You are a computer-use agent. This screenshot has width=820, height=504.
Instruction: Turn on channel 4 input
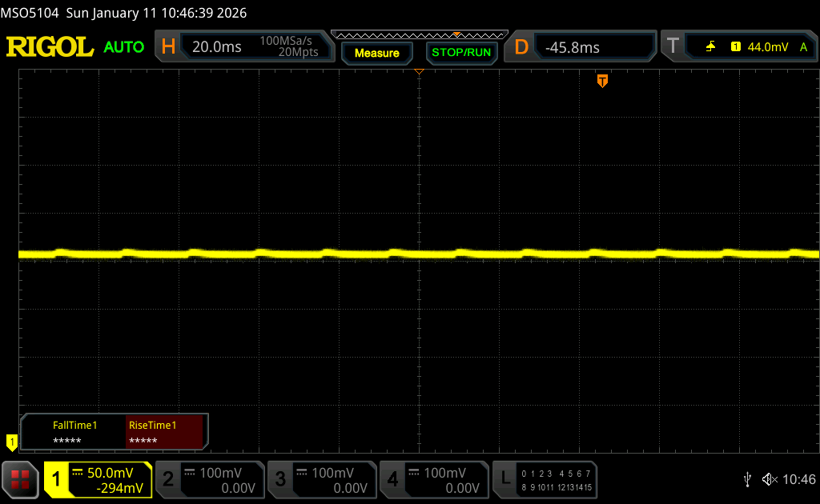click(x=433, y=479)
